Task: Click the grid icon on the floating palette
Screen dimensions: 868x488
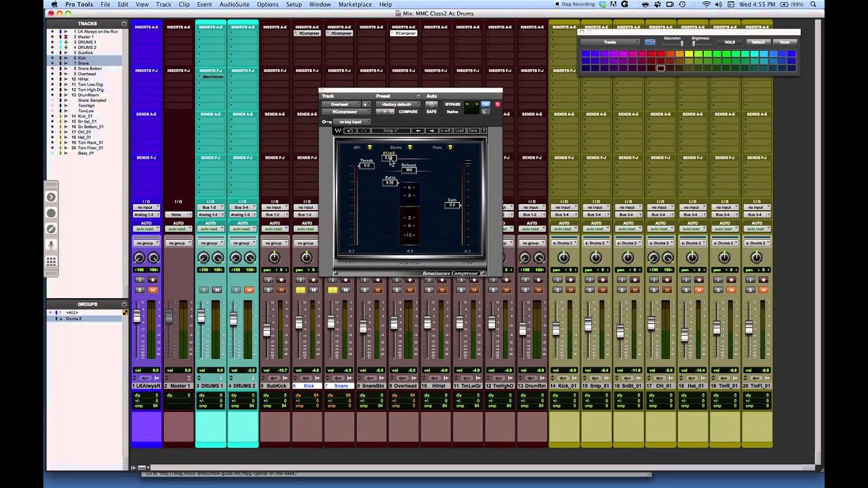Action: (x=51, y=262)
